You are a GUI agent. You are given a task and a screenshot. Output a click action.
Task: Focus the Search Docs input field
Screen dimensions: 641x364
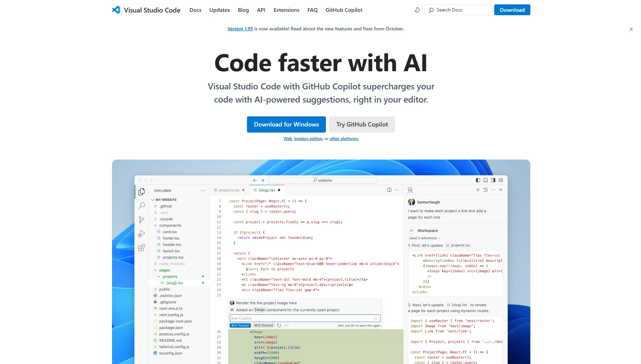(458, 10)
